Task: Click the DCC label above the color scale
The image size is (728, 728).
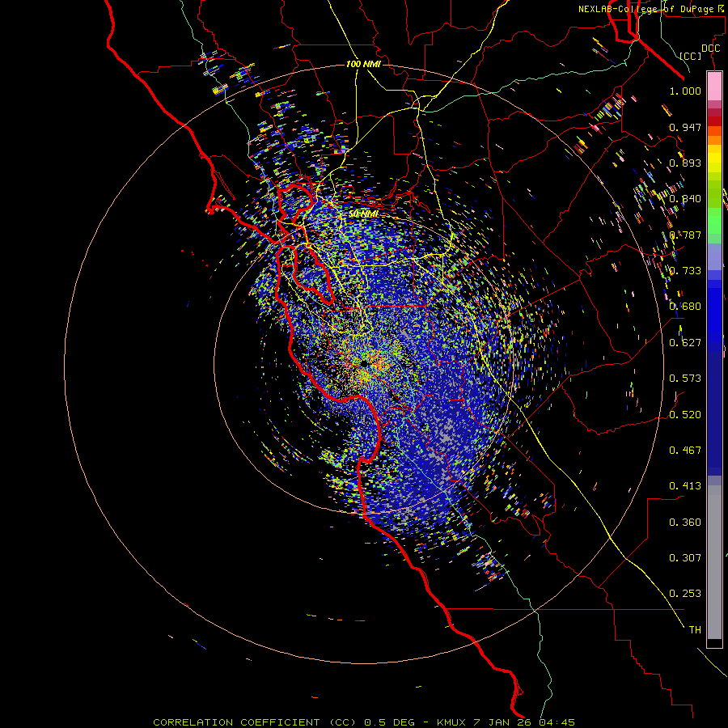Action: click(710, 49)
